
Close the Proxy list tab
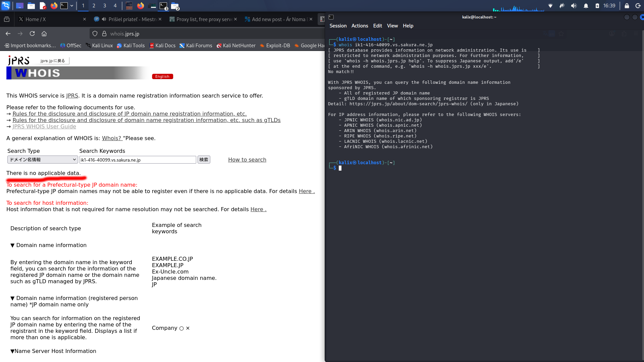(x=235, y=19)
